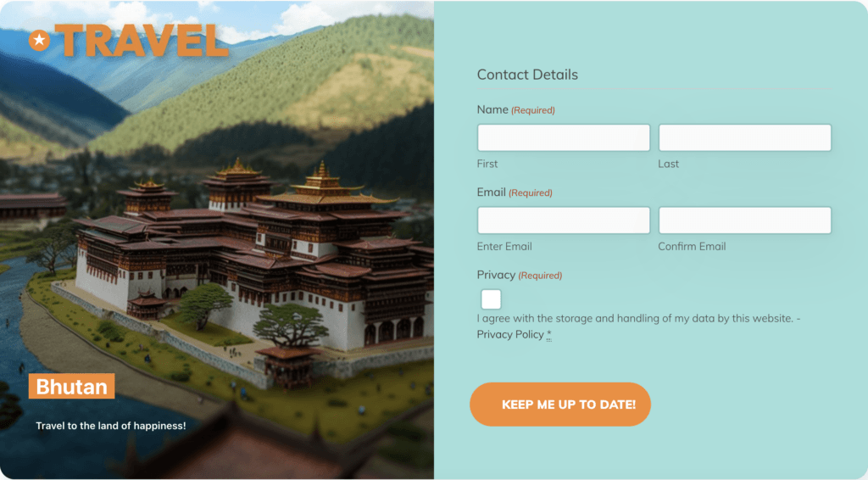Click the orange Bhutan label
The height and width of the screenshot is (480, 868).
[x=72, y=387]
